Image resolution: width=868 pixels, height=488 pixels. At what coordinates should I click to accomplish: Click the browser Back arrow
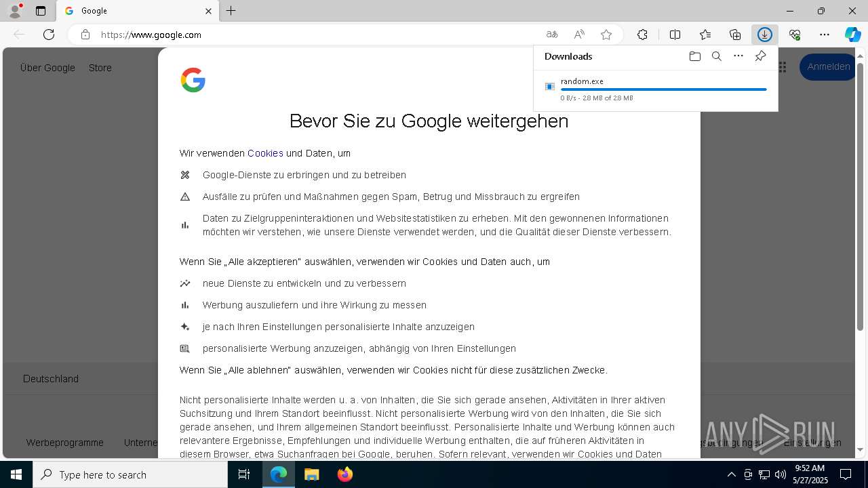[19, 35]
